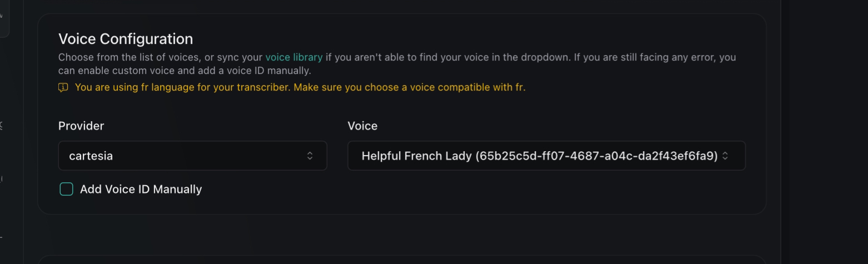Click the collapsed left sidebar strip
868x264 pixels.
click(11, 139)
